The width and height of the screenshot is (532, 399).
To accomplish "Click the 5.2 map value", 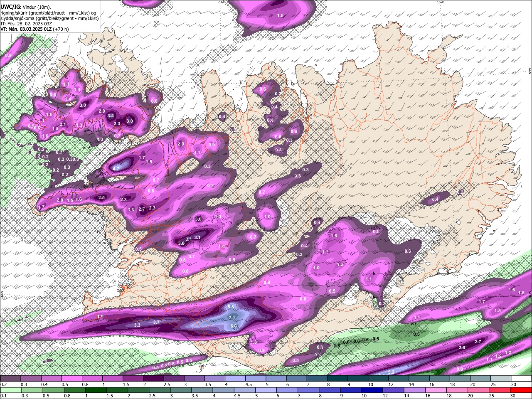I will tap(391, 372).
